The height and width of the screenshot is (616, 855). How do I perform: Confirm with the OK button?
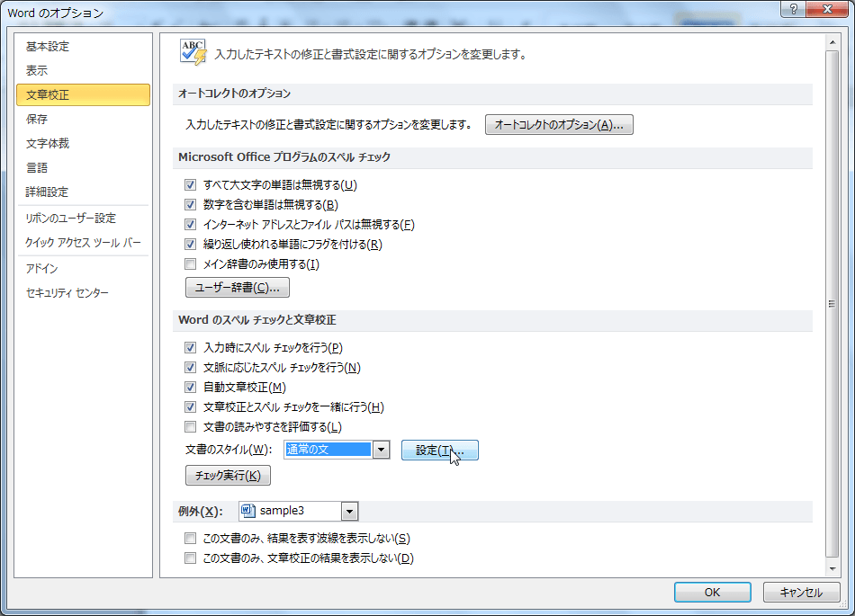click(x=712, y=592)
